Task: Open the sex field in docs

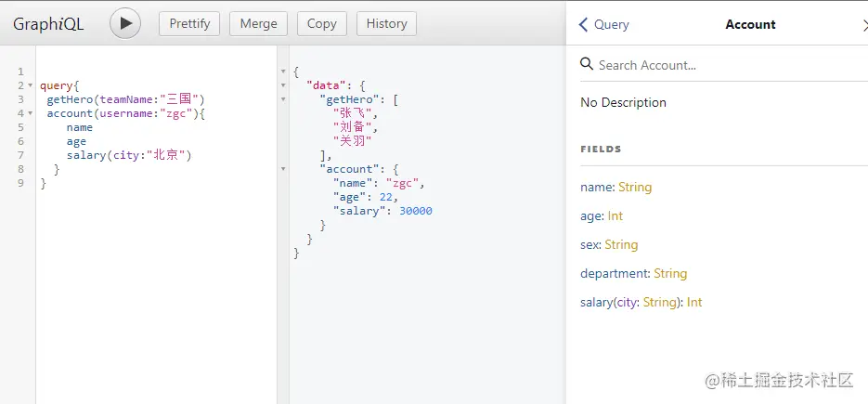Action: (590, 245)
